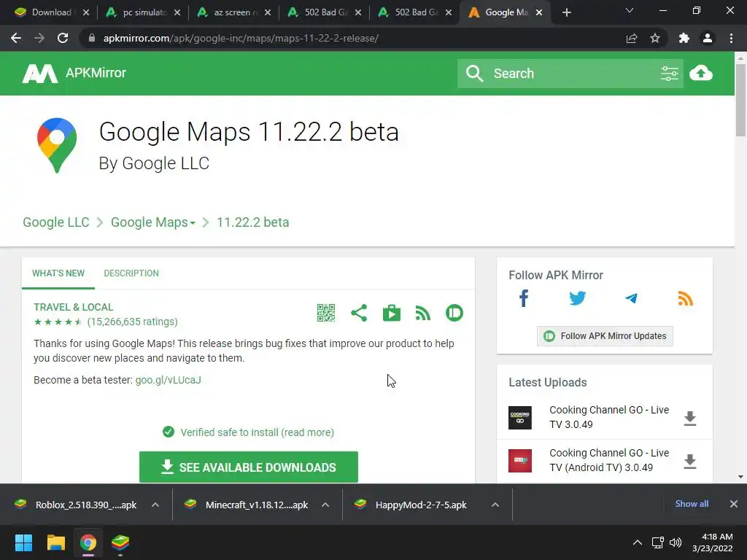747x560 pixels.
Task: Expand options for Roblox apk download
Action: 155,505
